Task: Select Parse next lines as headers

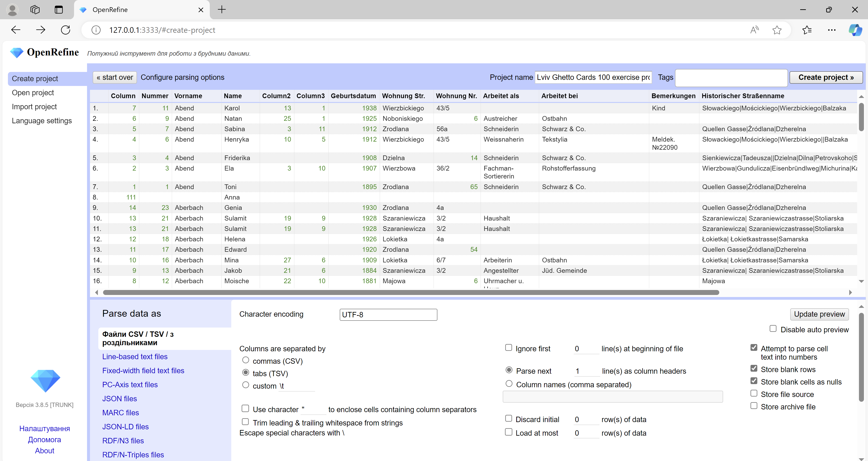Action: [x=509, y=370]
